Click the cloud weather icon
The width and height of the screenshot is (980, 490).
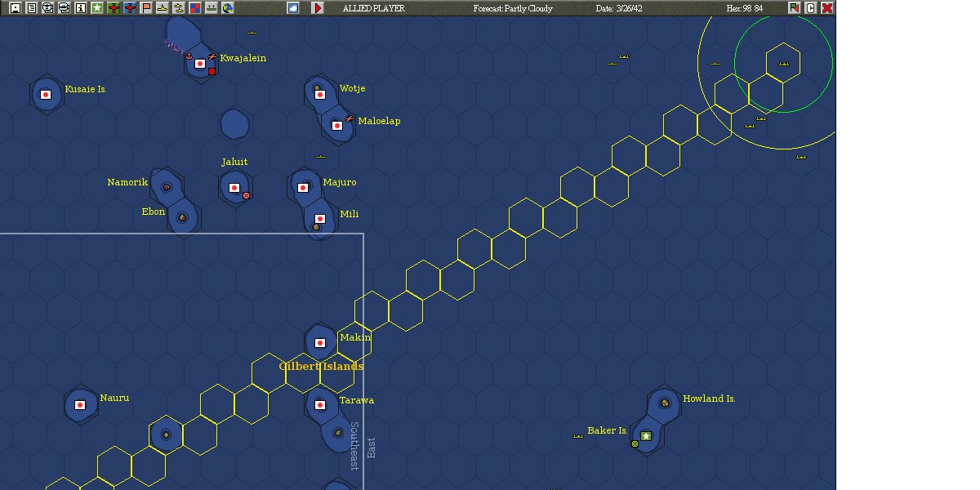[293, 7]
